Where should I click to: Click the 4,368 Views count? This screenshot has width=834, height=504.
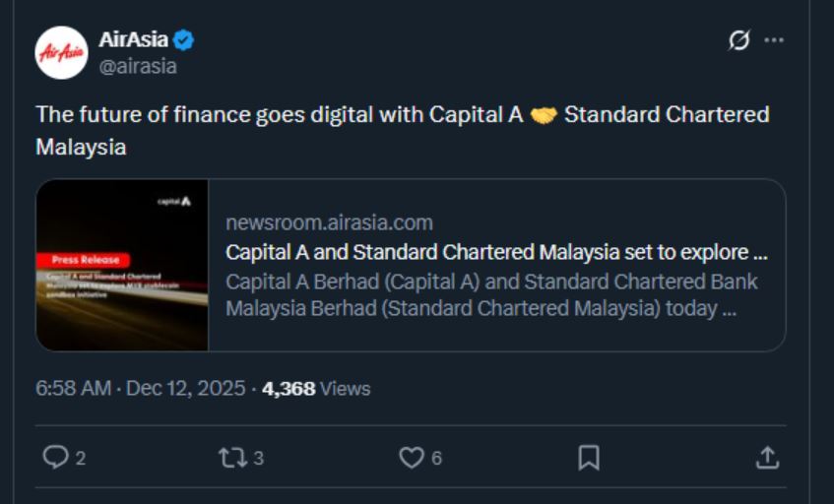click(316, 388)
